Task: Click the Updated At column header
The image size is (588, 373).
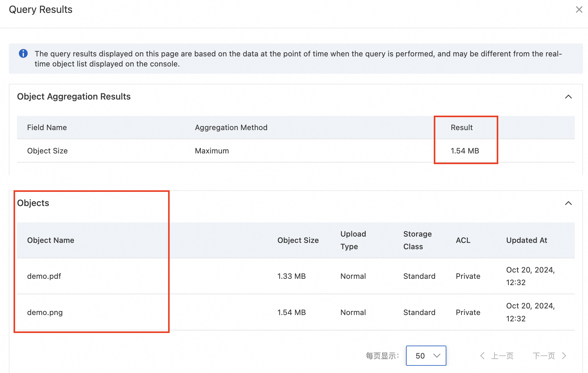Action: tap(527, 240)
